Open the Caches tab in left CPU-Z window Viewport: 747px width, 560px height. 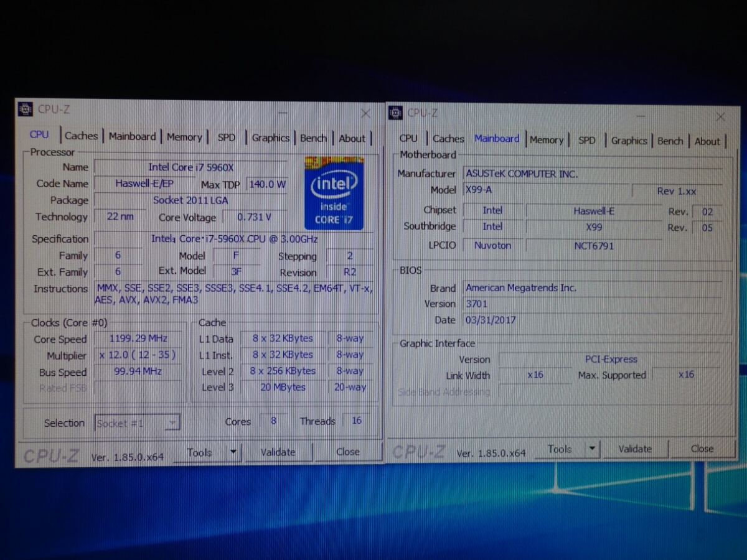tap(81, 136)
